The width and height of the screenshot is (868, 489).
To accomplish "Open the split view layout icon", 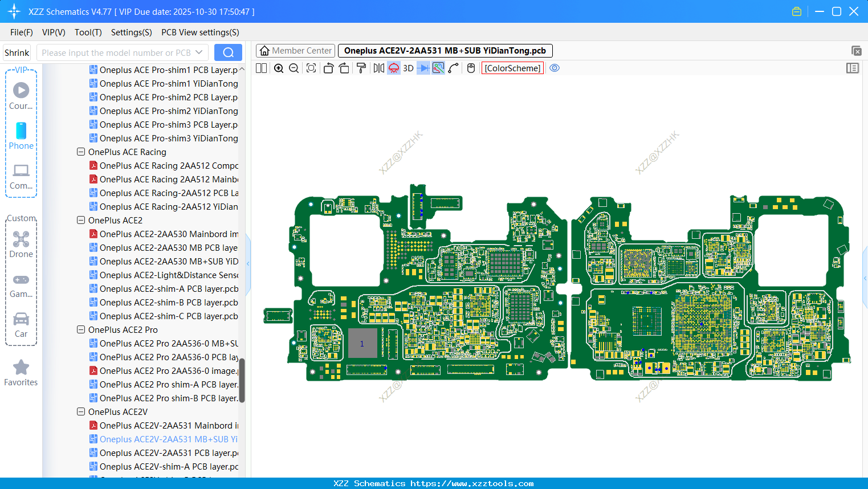I will click(261, 68).
